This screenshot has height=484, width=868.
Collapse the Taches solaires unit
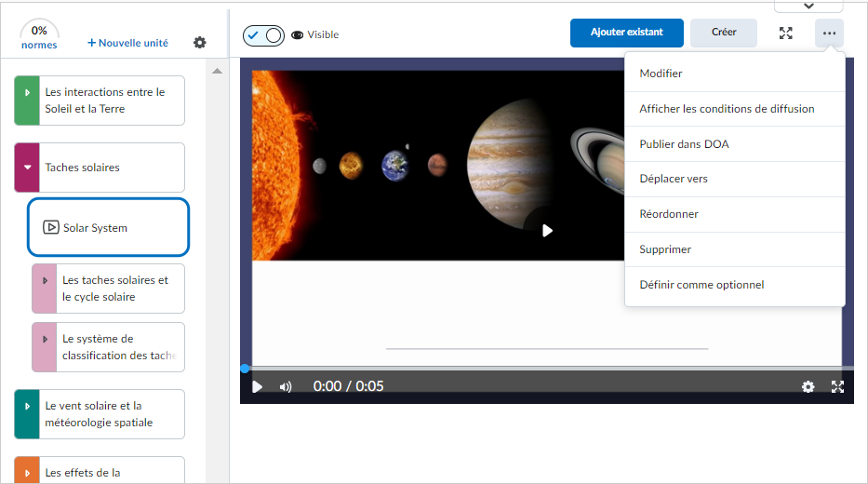pos(27,168)
